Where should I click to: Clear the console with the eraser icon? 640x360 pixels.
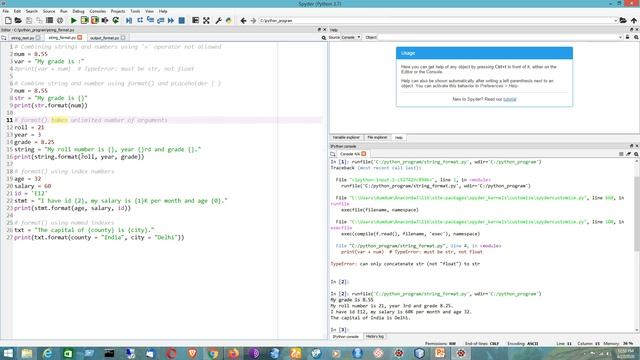pyautogui.click(x=629, y=154)
